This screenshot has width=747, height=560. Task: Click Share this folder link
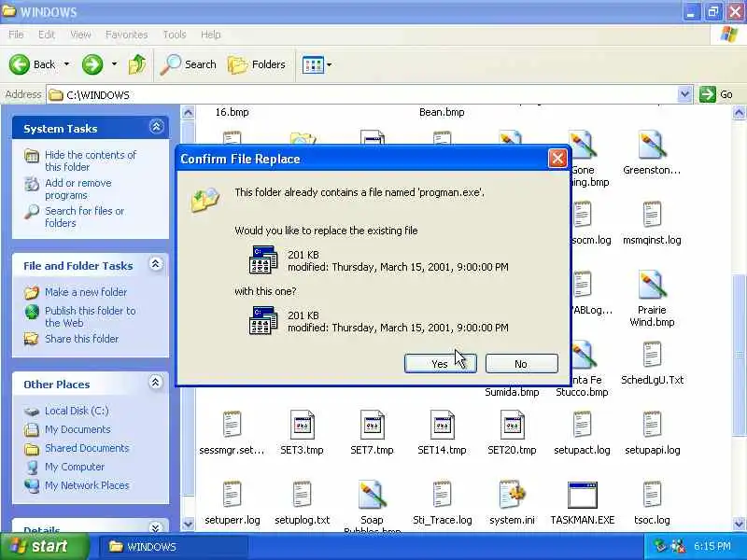81,339
